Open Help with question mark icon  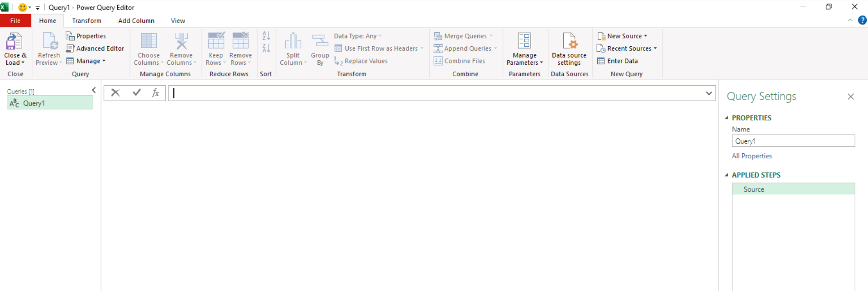point(862,20)
